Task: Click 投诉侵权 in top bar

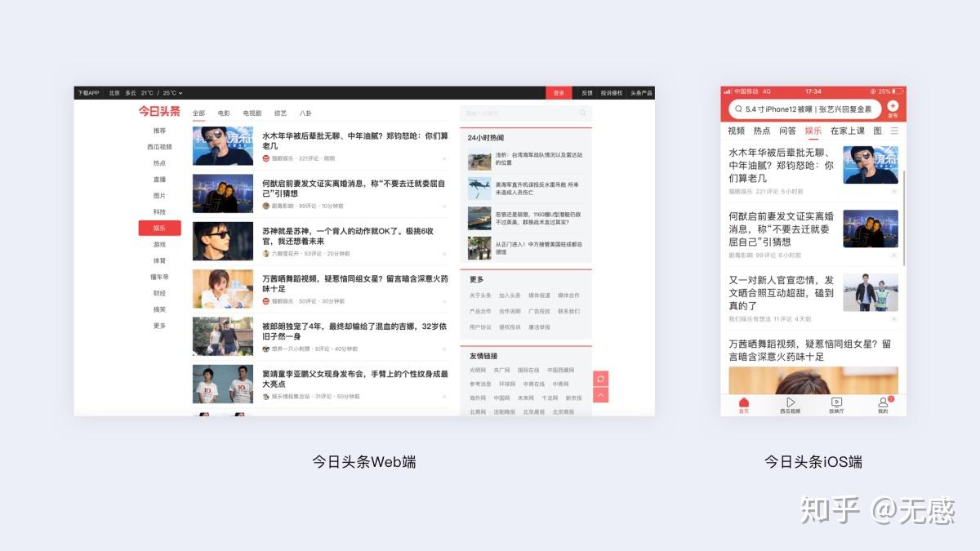Action: click(612, 93)
